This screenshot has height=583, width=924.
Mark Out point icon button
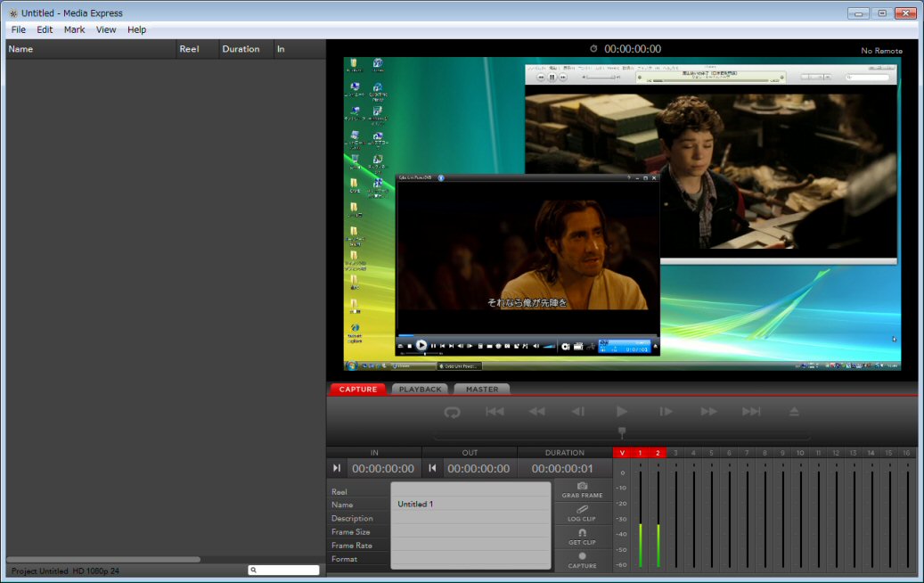click(x=432, y=468)
